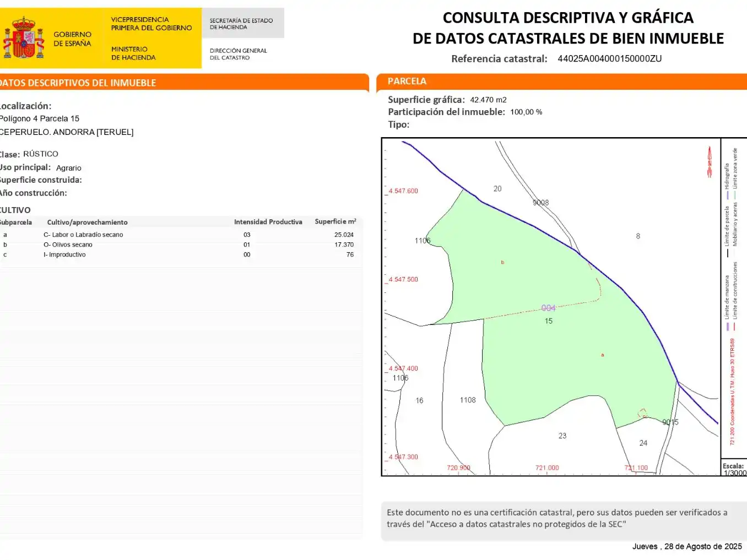
Task: Click the red north arrow on the map
Action: (x=710, y=161)
